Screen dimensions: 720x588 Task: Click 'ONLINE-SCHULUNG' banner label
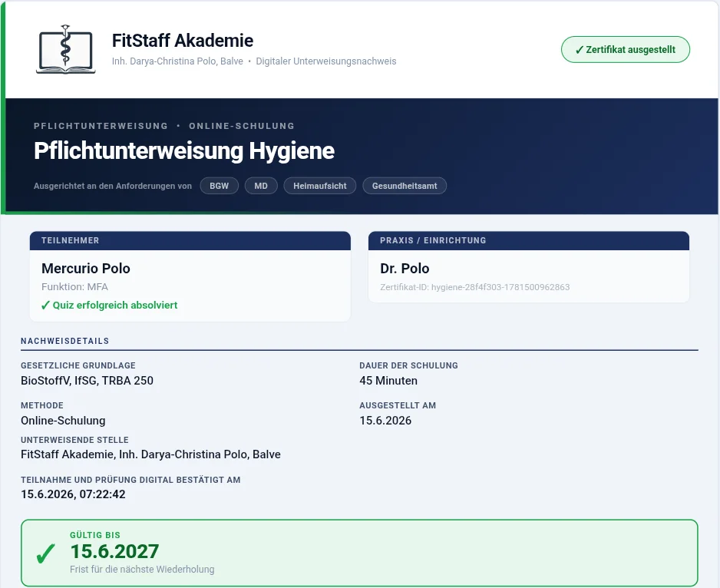242,126
